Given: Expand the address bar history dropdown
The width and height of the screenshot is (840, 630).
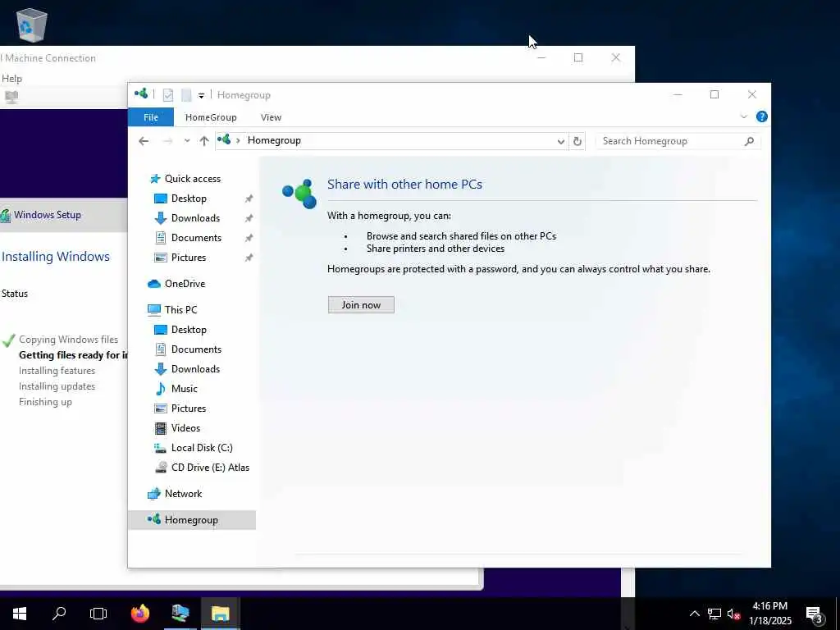Looking at the screenshot, I should (x=560, y=141).
